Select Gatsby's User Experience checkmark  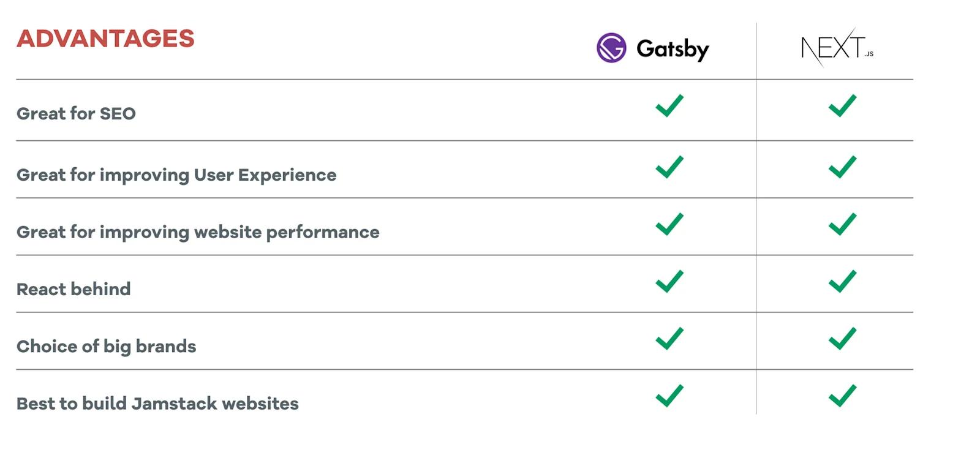point(669,167)
